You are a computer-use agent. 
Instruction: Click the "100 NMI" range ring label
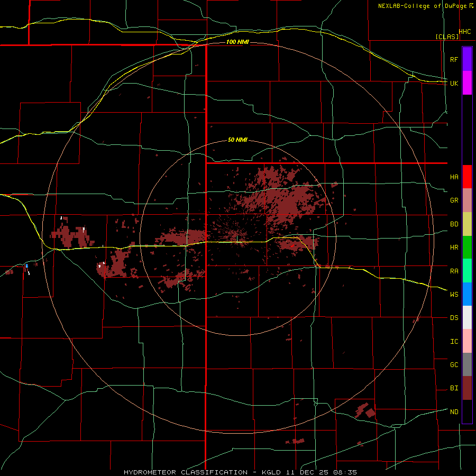(x=237, y=42)
